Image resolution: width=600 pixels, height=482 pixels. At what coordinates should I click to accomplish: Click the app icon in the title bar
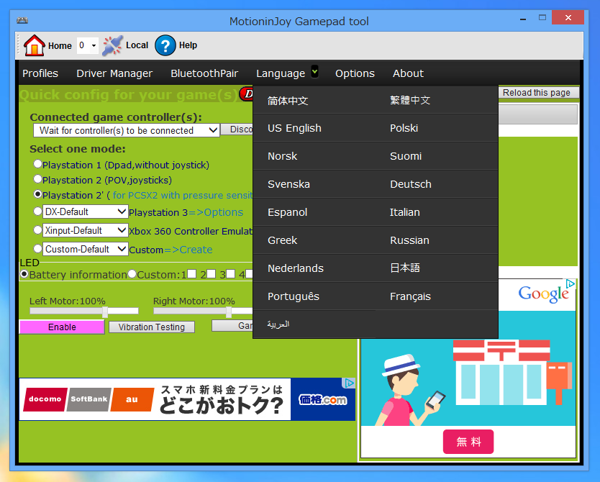[22, 20]
